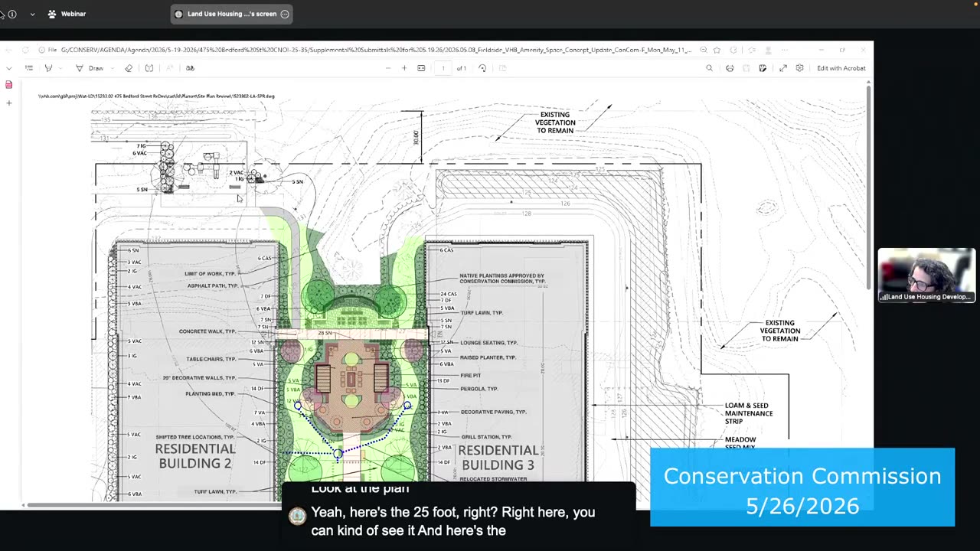This screenshot has height=551, width=980.
Task: Select the Land Use Housing screen tab
Action: (x=231, y=14)
